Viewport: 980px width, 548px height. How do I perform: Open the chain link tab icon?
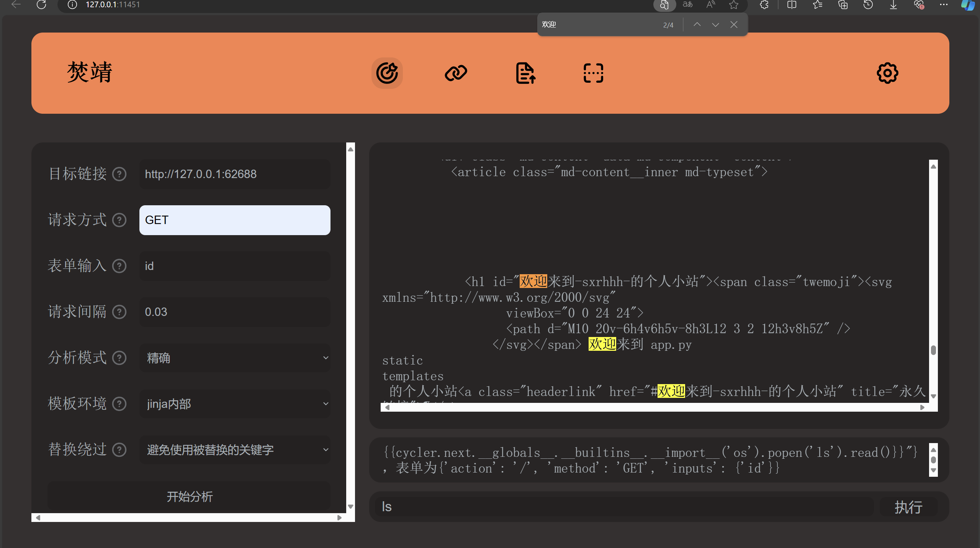coord(456,73)
